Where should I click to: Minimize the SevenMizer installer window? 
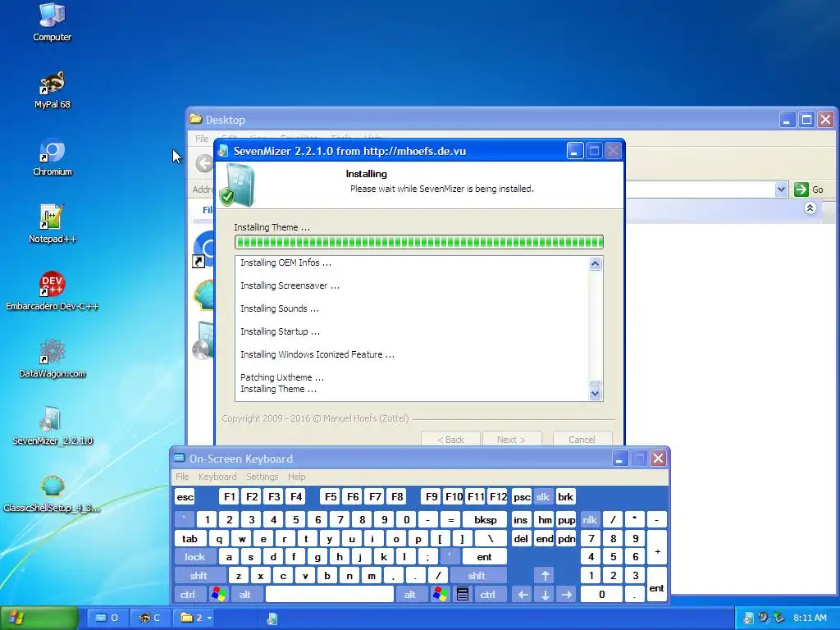click(x=574, y=151)
